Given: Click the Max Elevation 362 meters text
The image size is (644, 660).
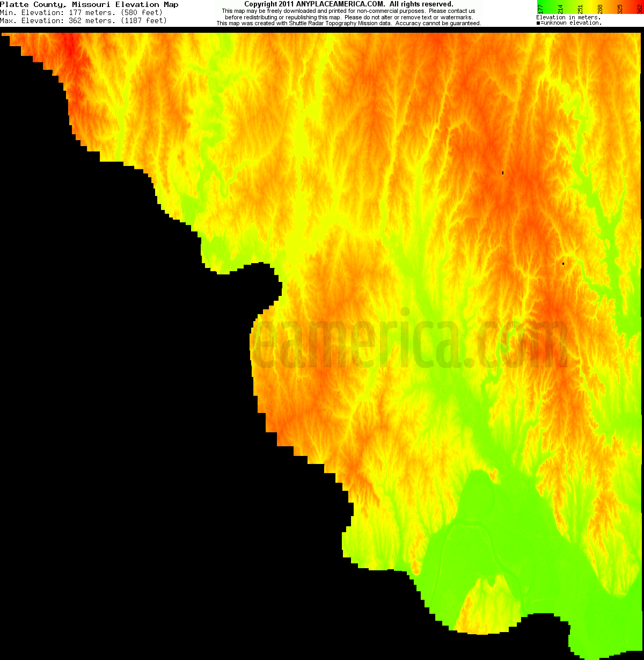Looking at the screenshot, I should (x=83, y=20).
